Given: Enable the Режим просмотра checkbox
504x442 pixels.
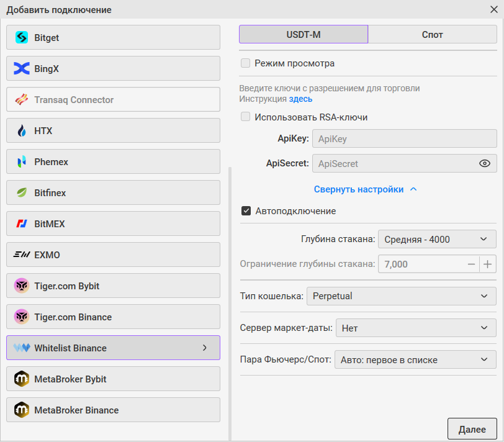Looking at the screenshot, I should (246, 63).
